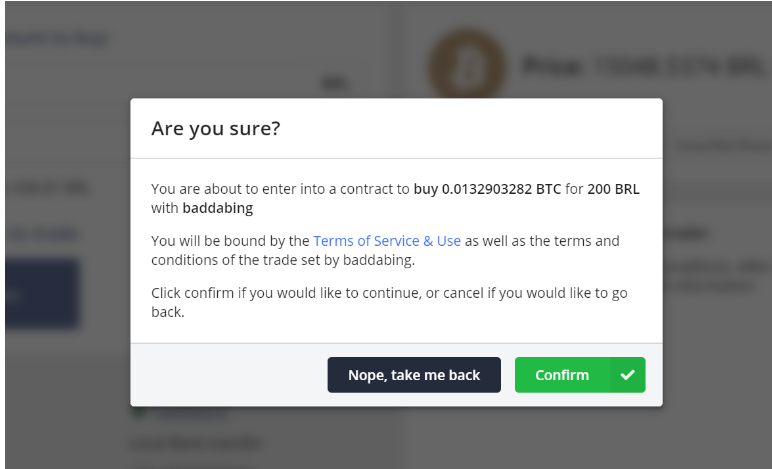Click the gray dialog footer left of buttons
The height and width of the screenshot is (469, 772).
pos(229,375)
